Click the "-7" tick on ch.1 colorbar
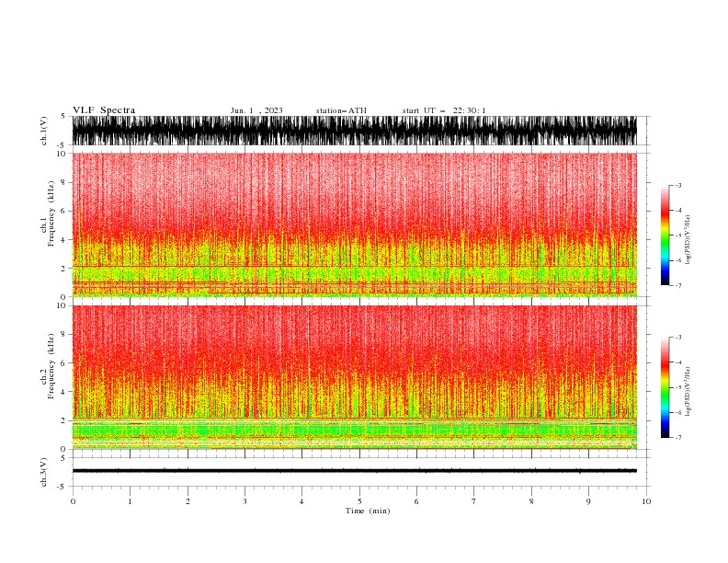The height and width of the screenshot is (563, 728). point(677,285)
